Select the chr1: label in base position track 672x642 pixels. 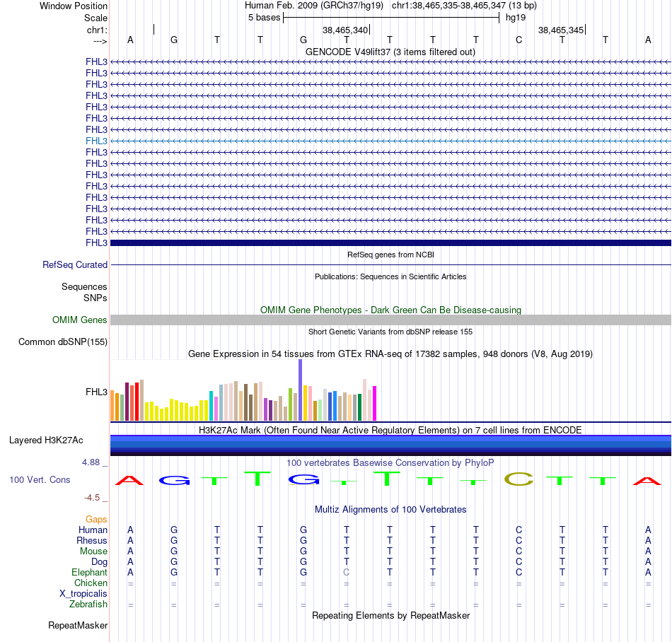tap(97, 30)
